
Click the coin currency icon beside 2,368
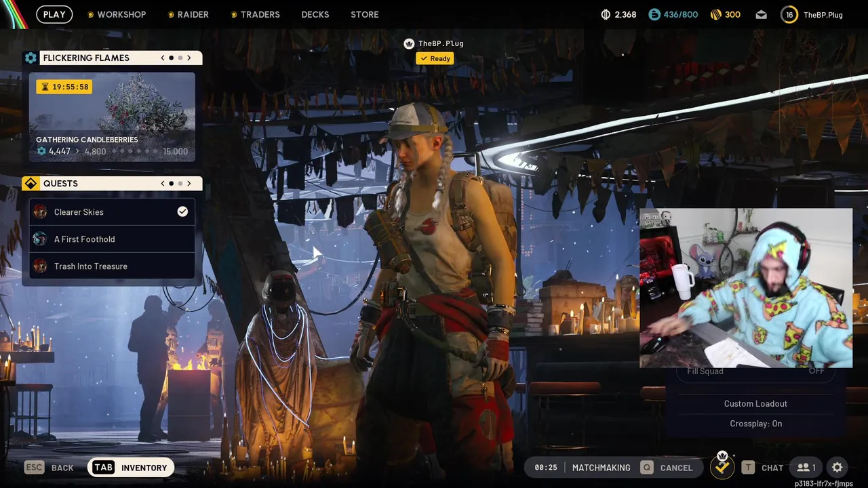tap(606, 14)
